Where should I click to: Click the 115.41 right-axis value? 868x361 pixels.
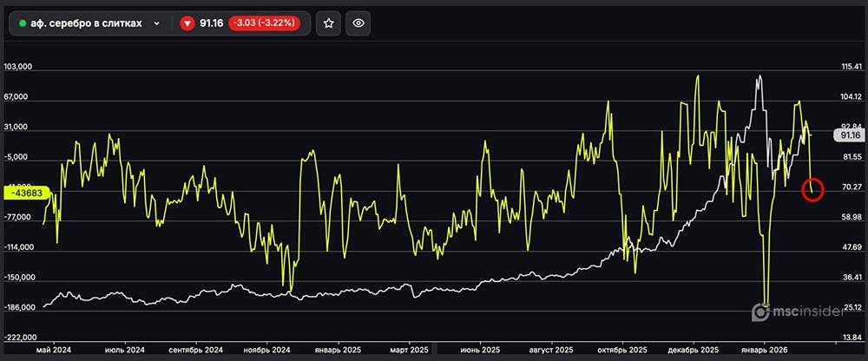[852, 67]
